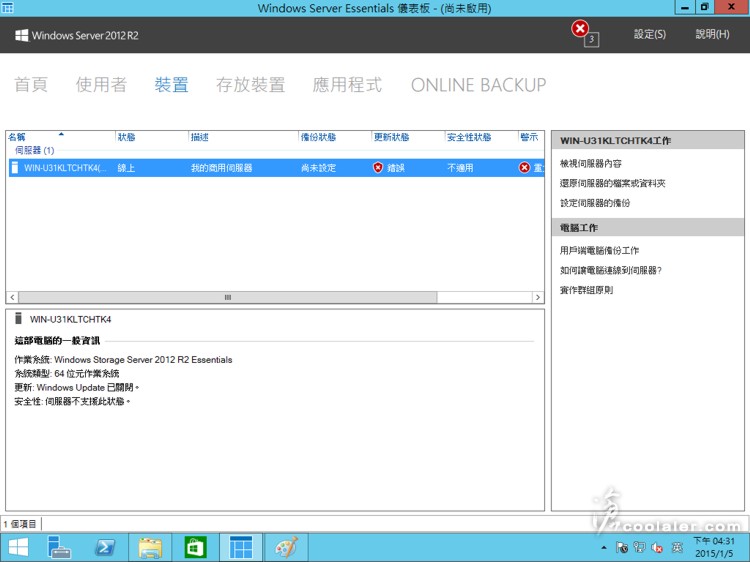Click the input language indicator in tray
This screenshot has height=562, width=750.
[677, 547]
